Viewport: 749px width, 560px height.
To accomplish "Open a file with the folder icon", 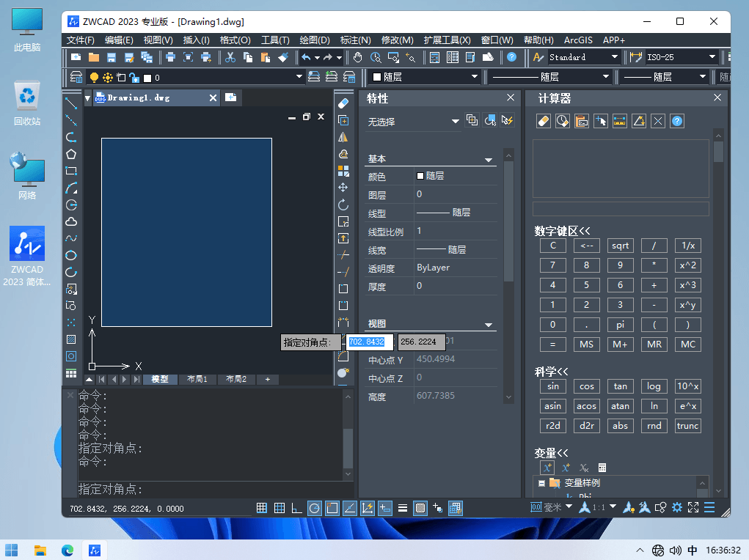I will point(94,57).
